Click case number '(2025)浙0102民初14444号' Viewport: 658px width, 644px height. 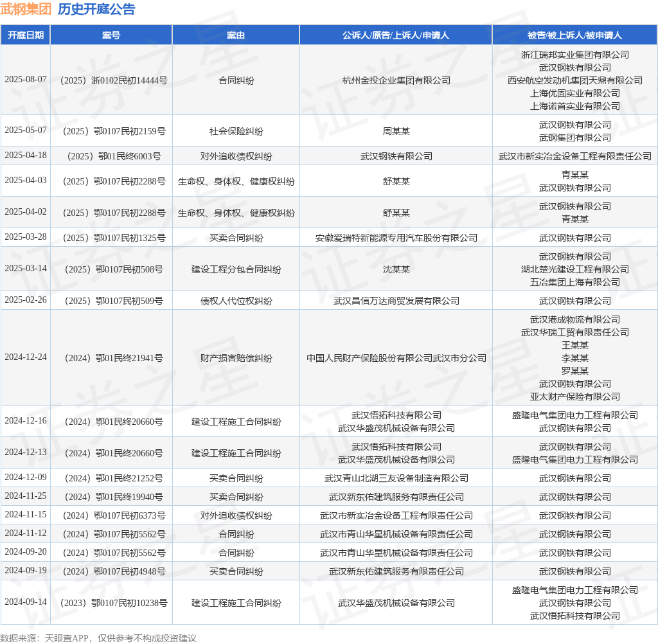pyautogui.click(x=113, y=80)
